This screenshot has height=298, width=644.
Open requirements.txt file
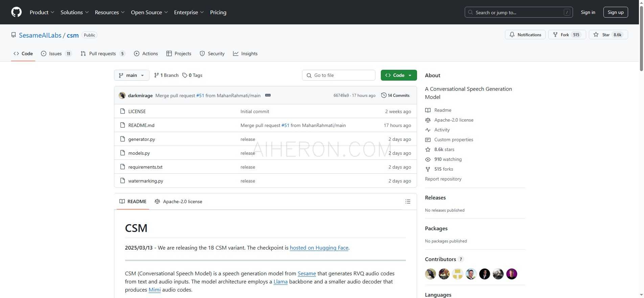click(x=145, y=167)
